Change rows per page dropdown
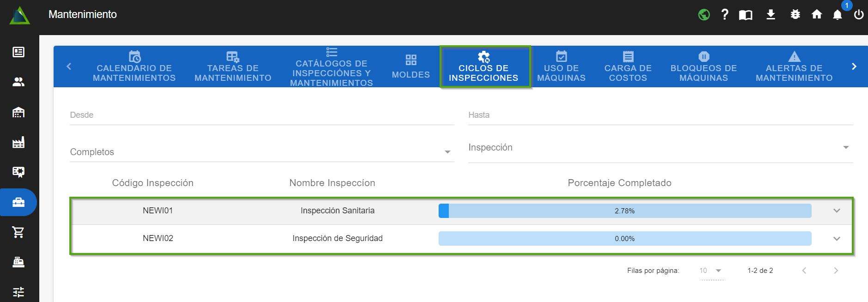The image size is (868, 302). pos(711,271)
